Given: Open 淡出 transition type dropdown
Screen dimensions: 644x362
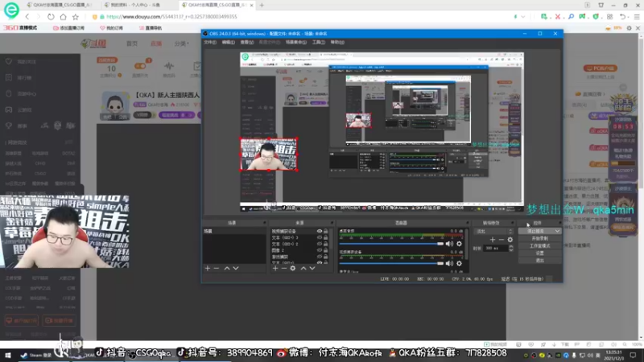Looking at the screenshot, I should tap(493, 232).
